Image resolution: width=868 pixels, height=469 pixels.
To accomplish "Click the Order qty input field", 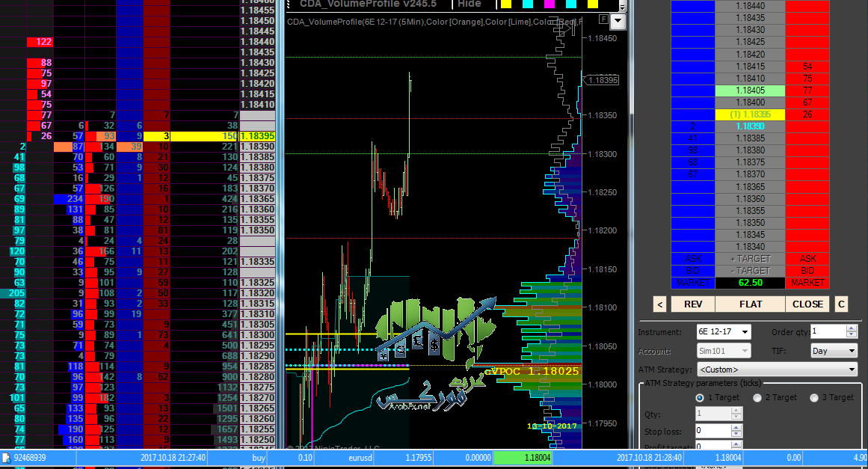I will click(828, 331).
